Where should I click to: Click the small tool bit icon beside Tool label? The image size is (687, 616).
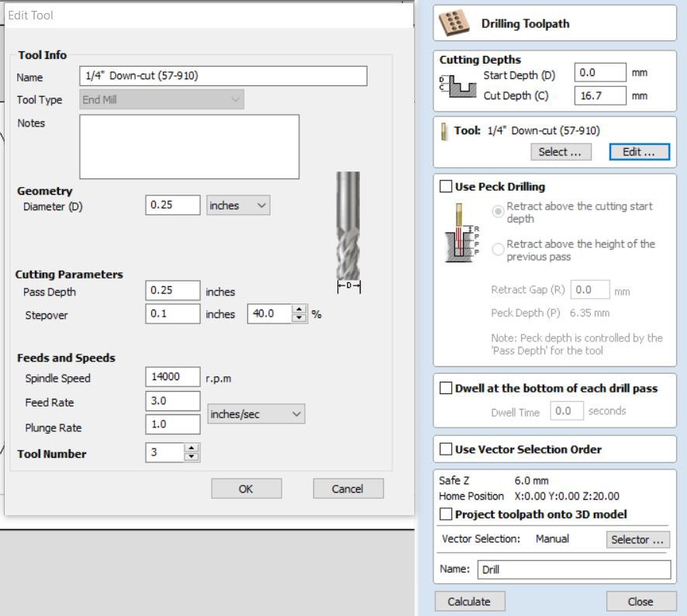[444, 131]
